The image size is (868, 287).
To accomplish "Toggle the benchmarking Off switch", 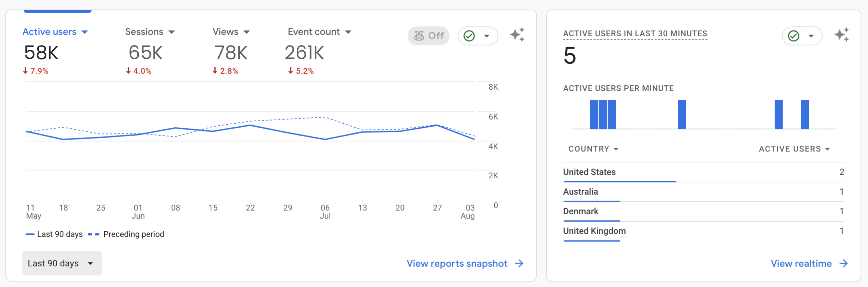I will pos(429,36).
